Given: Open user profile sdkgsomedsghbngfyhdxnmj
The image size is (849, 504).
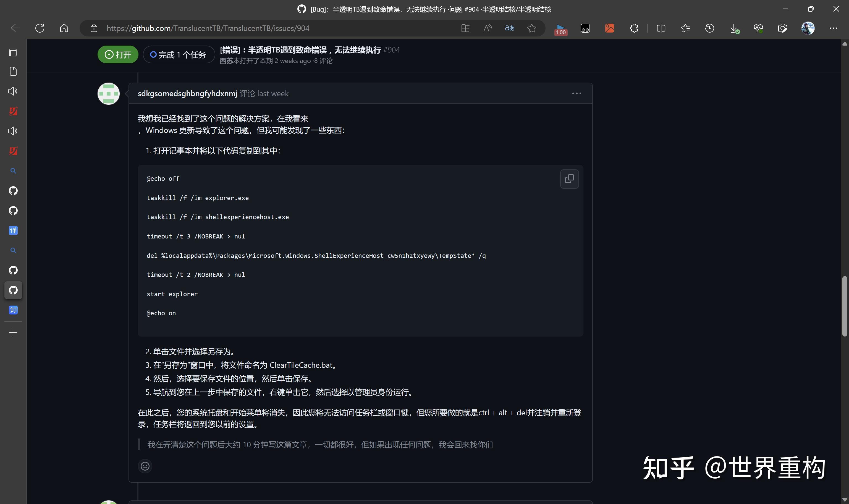Looking at the screenshot, I should tap(187, 93).
